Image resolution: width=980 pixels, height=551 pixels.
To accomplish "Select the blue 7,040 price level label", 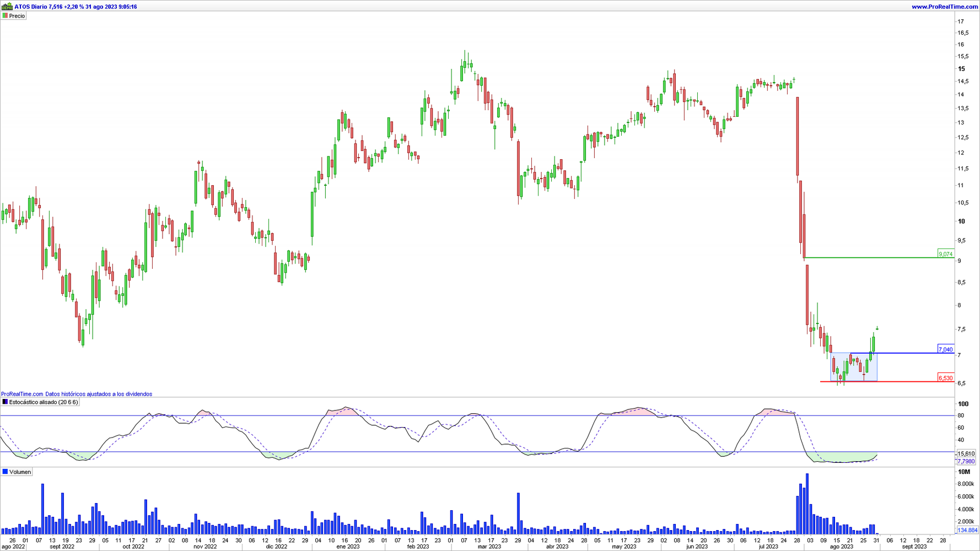I will point(945,349).
